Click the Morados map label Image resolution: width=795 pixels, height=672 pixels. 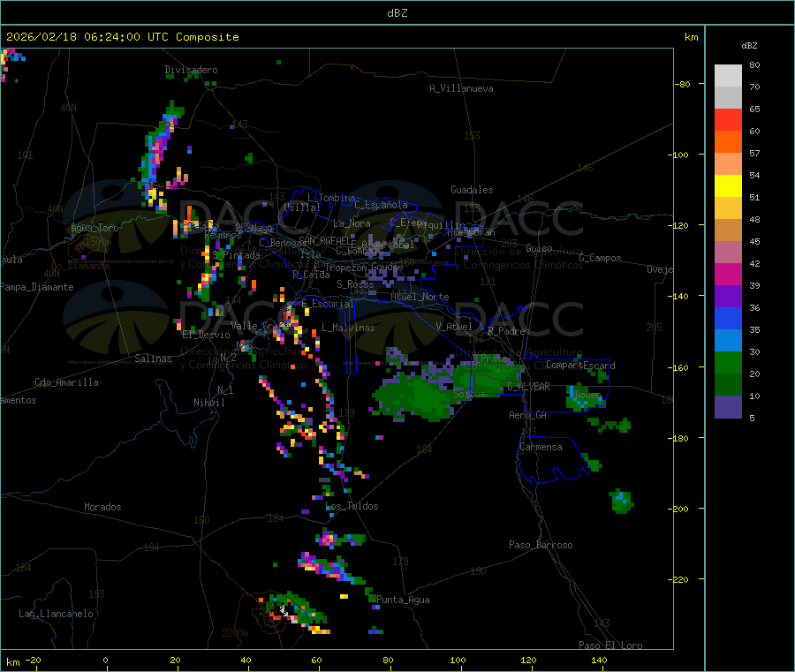[x=102, y=507]
